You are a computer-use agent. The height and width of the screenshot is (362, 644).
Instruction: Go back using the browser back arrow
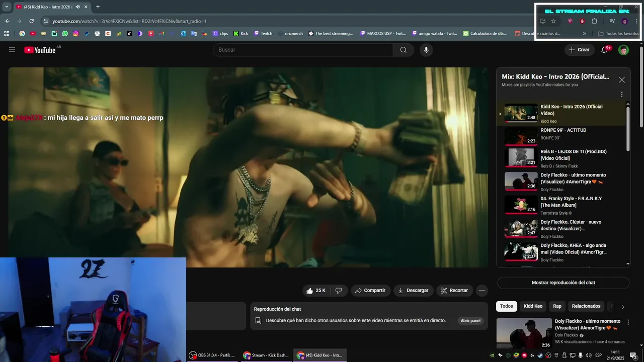coord(7,21)
